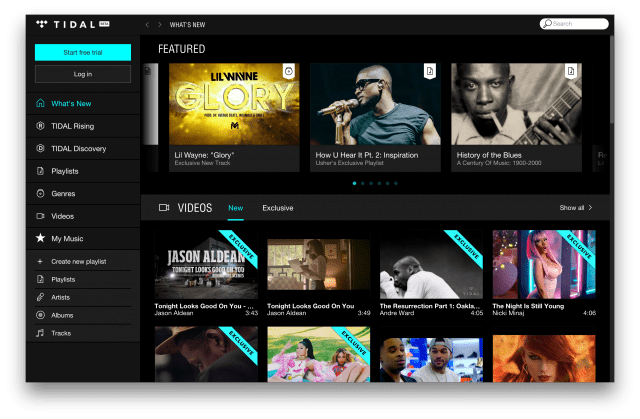Click title 'History of the Blues'

click(489, 155)
